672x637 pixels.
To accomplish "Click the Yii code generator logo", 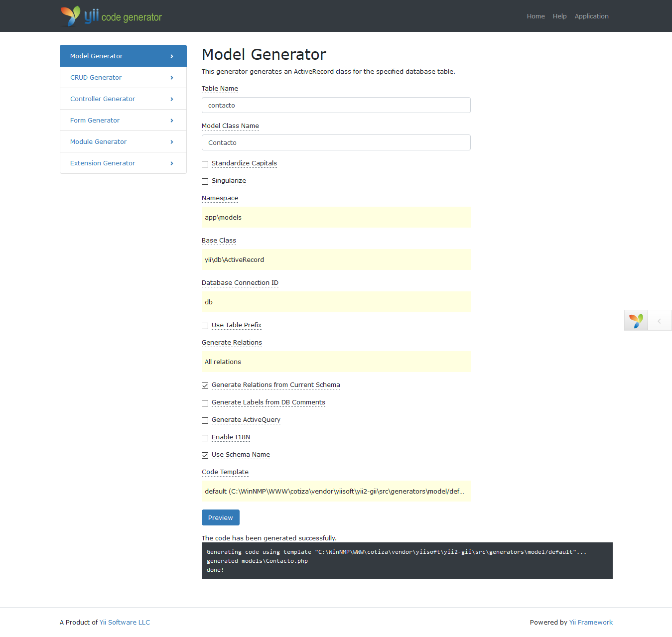I will (111, 16).
